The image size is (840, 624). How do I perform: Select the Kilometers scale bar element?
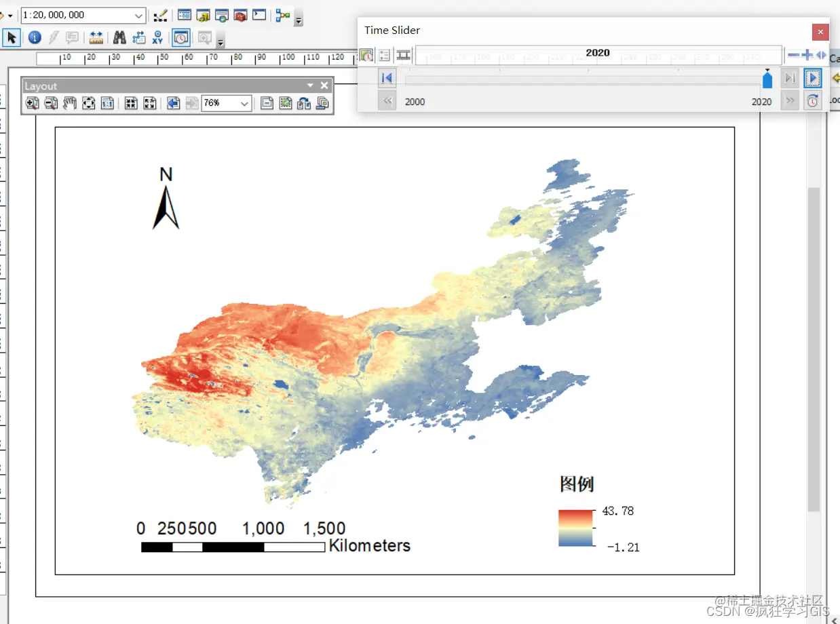[x=275, y=537]
